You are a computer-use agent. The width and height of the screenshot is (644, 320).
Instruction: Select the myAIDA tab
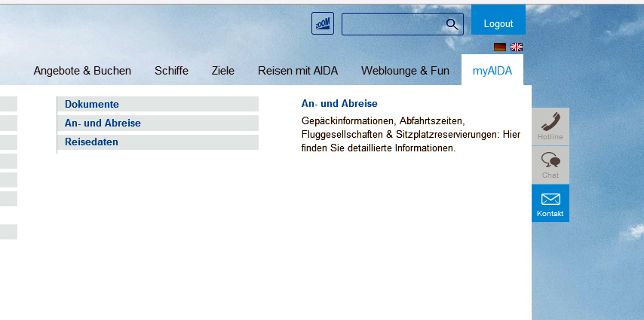click(x=492, y=71)
